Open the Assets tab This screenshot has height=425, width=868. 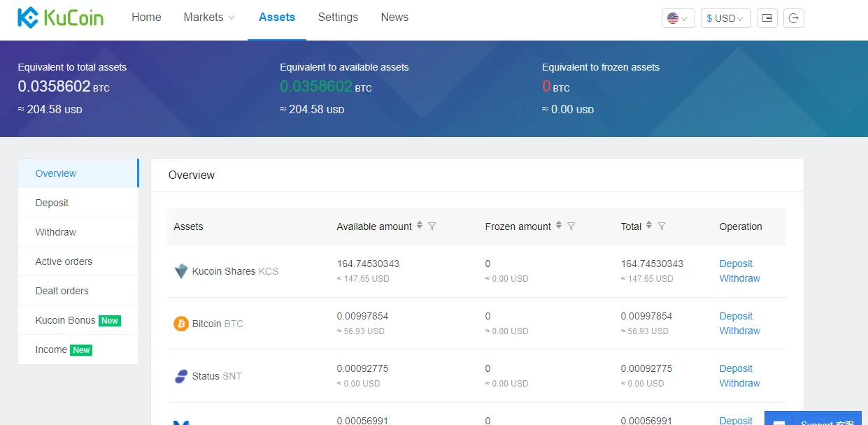coord(277,17)
